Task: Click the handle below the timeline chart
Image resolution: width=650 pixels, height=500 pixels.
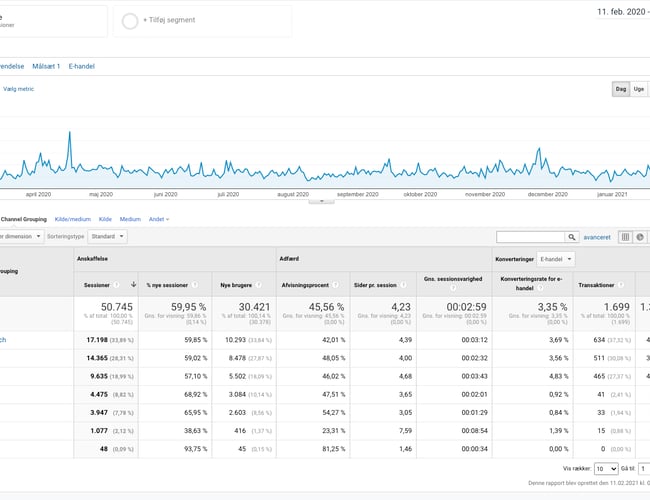Action: pyautogui.click(x=321, y=201)
